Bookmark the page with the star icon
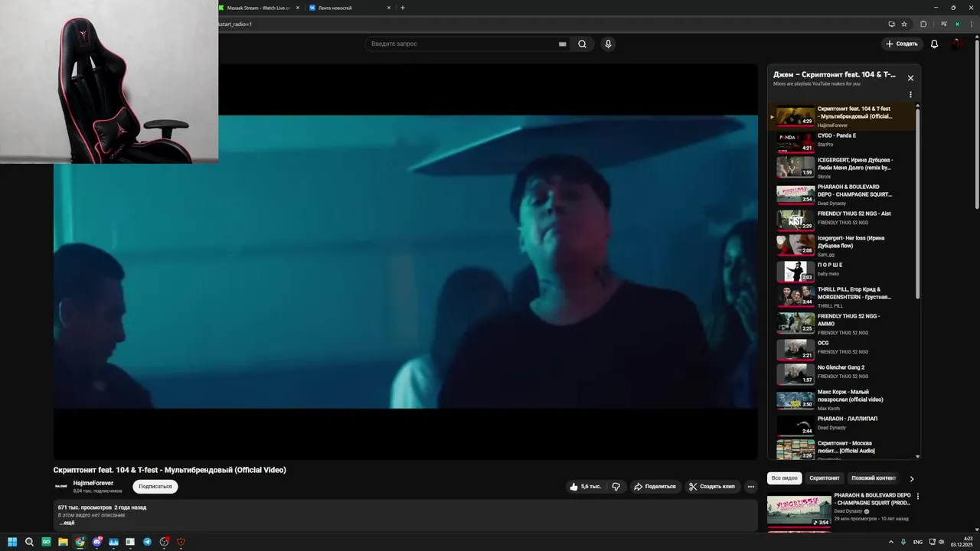Screen dimensions: 980x551 tap(904, 24)
